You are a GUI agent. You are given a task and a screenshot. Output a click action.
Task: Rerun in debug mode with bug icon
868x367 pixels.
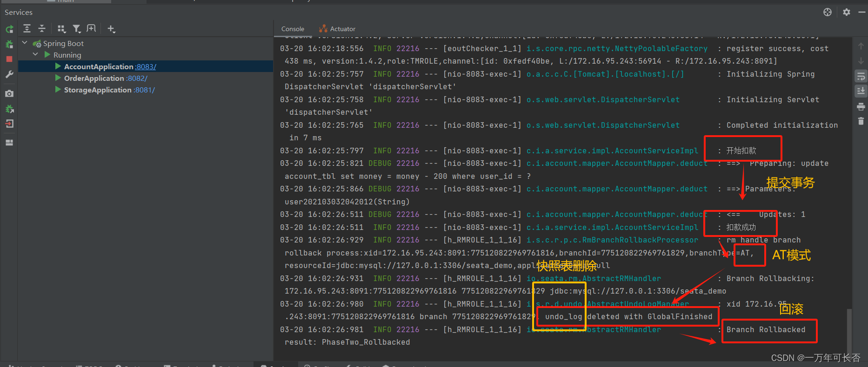click(9, 45)
